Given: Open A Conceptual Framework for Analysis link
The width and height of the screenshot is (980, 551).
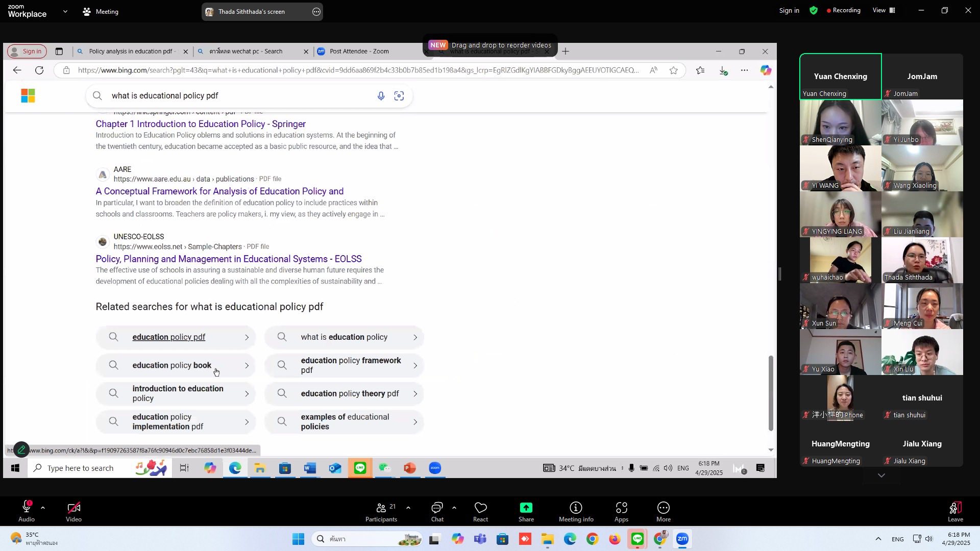Looking at the screenshot, I should (x=219, y=191).
